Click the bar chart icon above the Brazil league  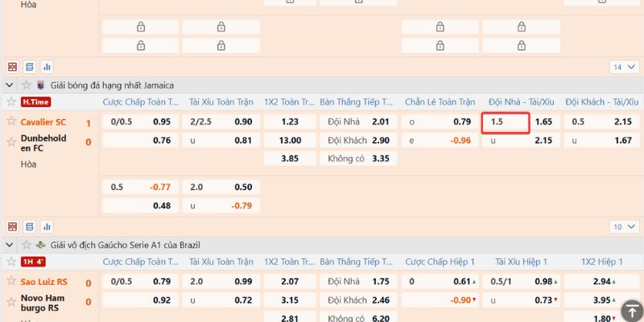pos(47,227)
